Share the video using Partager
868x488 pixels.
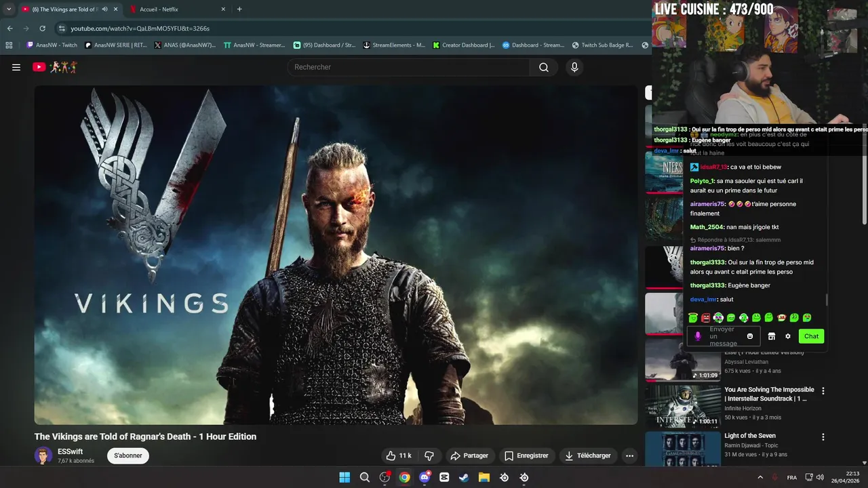pyautogui.click(x=469, y=455)
